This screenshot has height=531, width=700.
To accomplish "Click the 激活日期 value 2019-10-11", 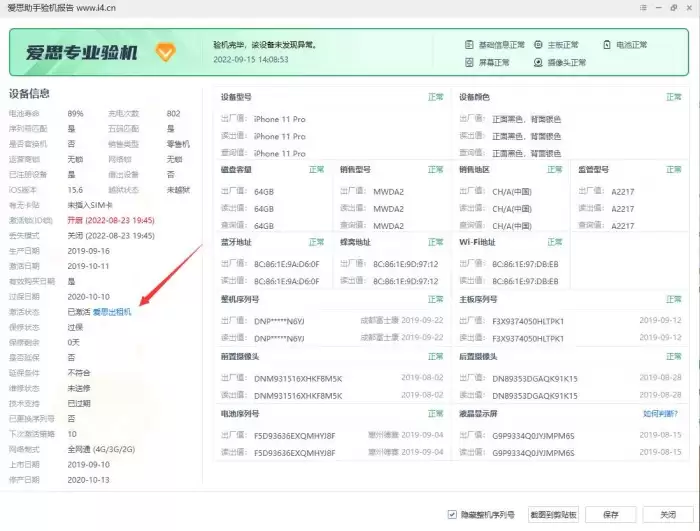I will (88, 266).
